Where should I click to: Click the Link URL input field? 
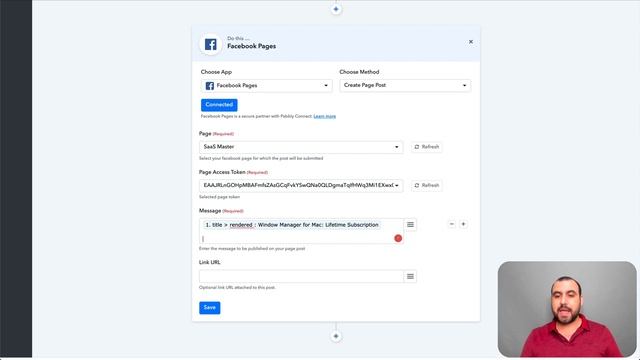pos(301,276)
